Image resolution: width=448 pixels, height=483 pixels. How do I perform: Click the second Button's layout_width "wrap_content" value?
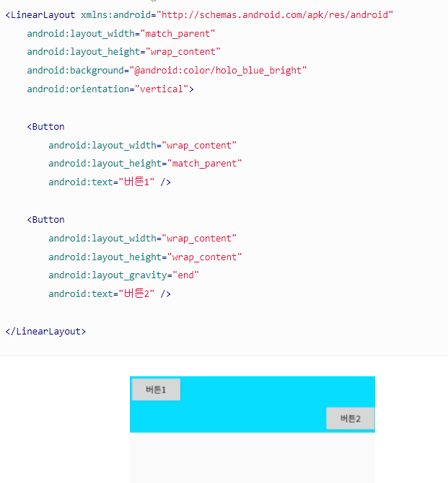pyautogui.click(x=199, y=239)
